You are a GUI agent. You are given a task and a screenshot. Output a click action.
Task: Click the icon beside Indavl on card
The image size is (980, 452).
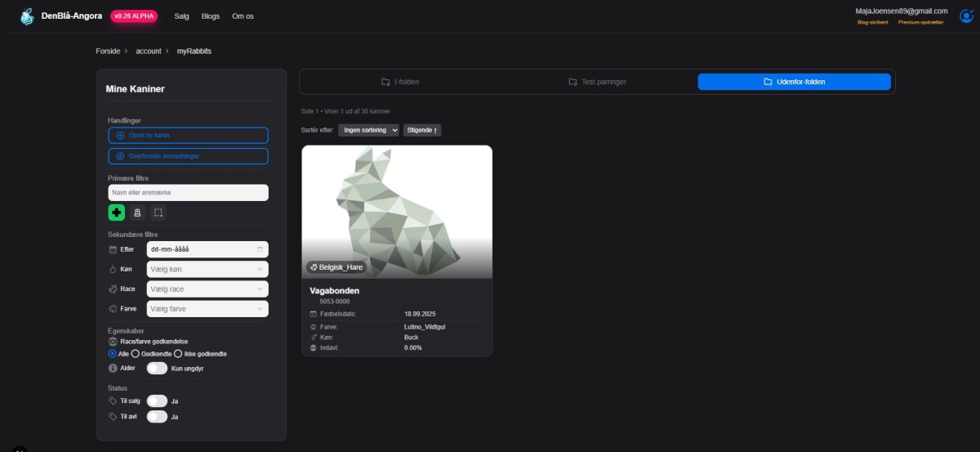point(314,347)
